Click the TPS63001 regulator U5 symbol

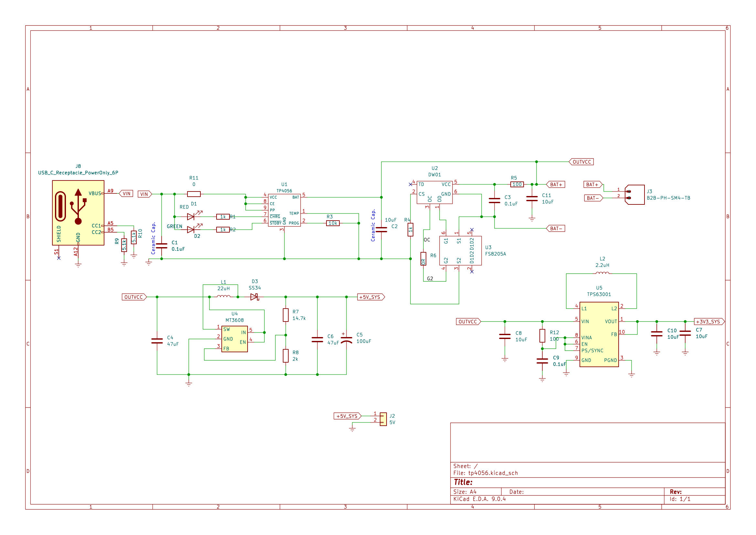(x=599, y=334)
